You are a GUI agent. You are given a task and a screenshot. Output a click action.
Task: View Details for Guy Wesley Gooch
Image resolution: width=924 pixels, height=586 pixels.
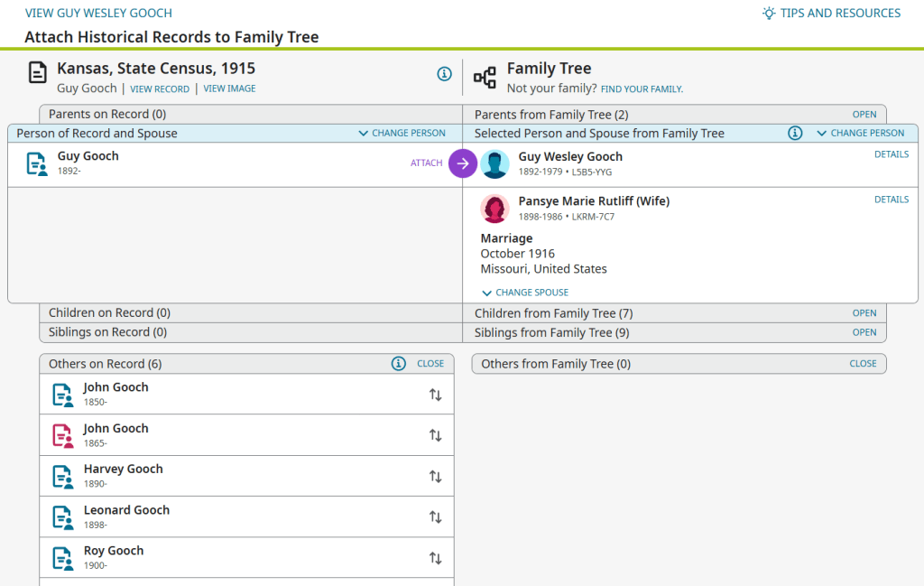click(x=891, y=154)
